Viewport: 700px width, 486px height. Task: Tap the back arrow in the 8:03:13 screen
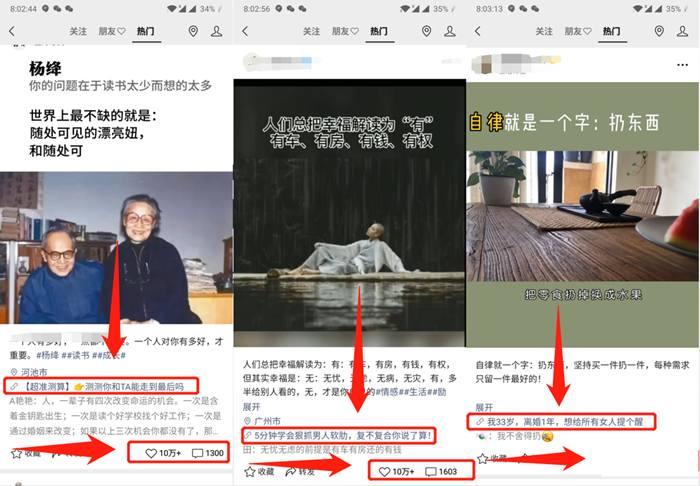478,31
